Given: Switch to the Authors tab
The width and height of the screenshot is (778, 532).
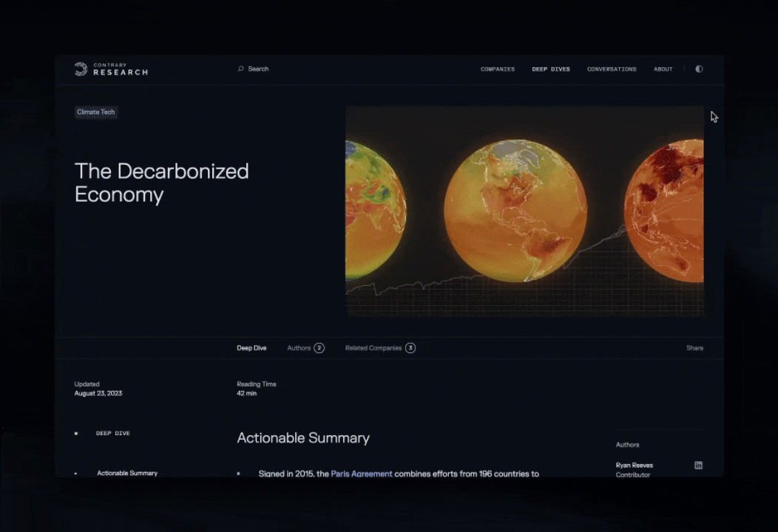Looking at the screenshot, I should (299, 348).
